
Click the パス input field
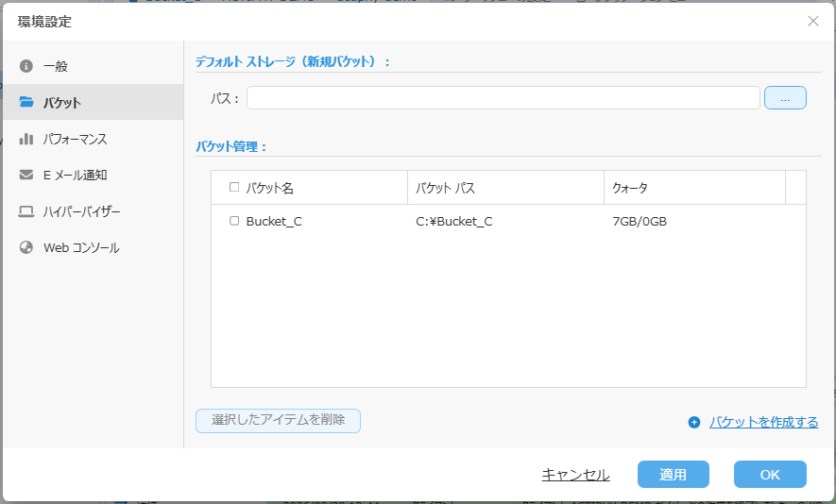click(x=503, y=98)
